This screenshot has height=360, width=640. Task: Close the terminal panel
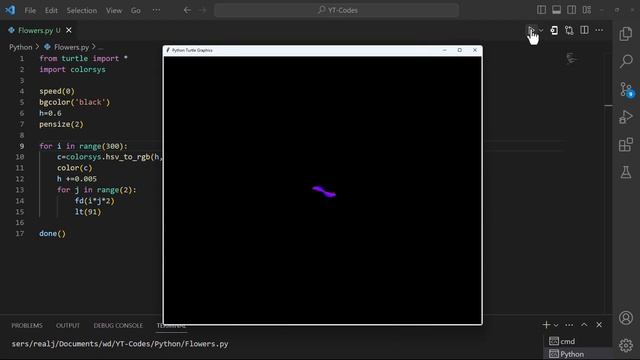click(x=599, y=325)
